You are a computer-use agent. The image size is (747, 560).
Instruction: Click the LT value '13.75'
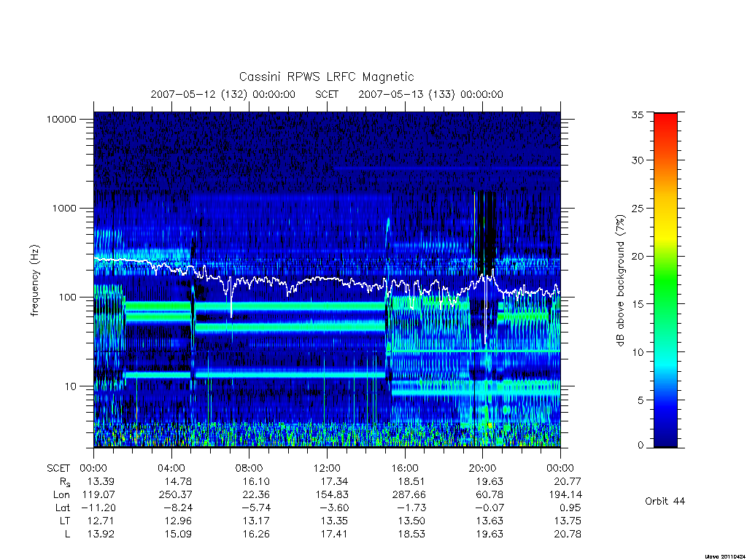pyautogui.click(x=568, y=521)
